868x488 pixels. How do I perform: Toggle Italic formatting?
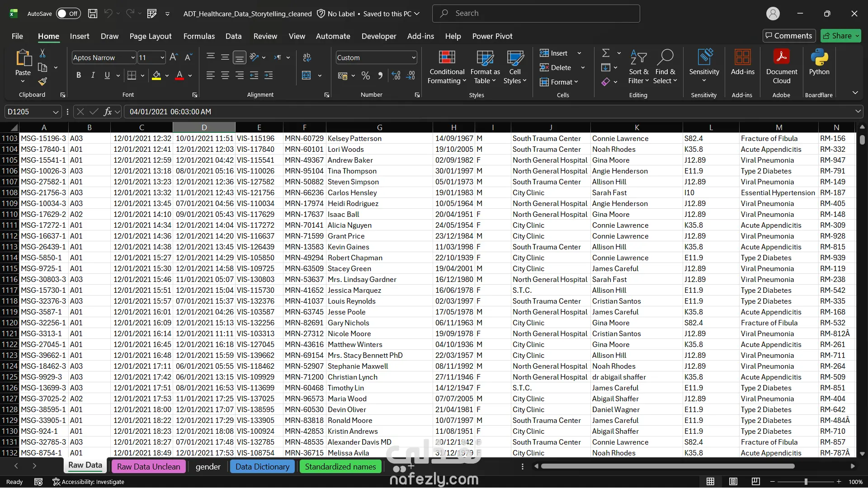point(93,75)
